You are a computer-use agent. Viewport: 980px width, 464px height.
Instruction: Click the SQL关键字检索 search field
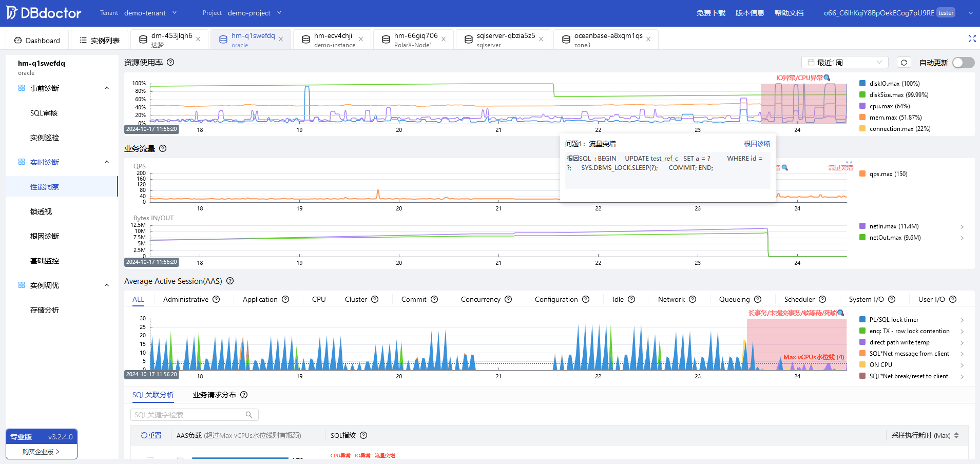pos(194,415)
